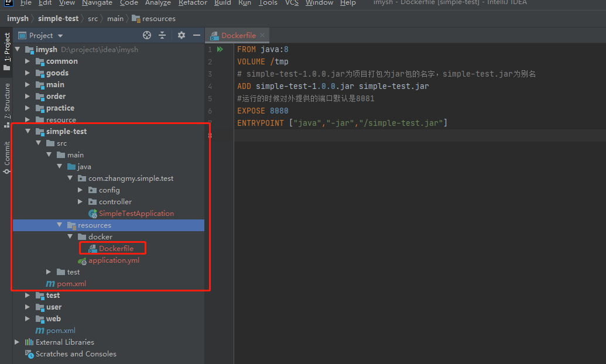Expand the common module
The image size is (606, 364).
coord(28,61)
